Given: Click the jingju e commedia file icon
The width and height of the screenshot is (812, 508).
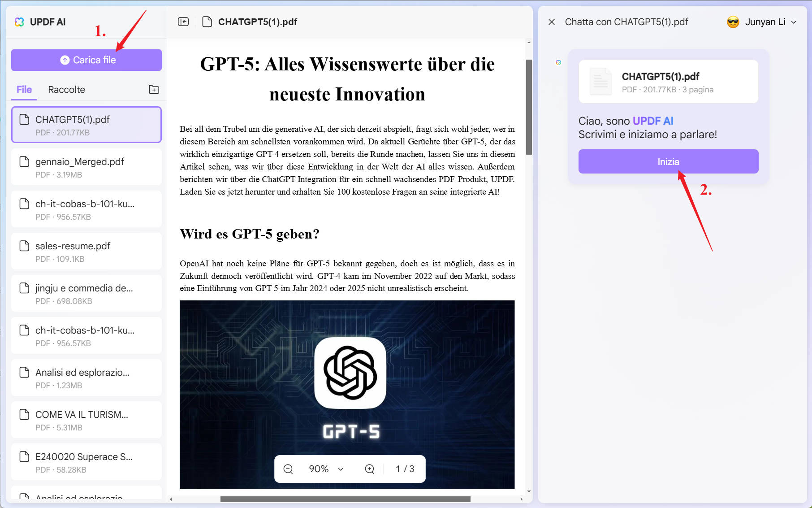Looking at the screenshot, I should coord(24,288).
